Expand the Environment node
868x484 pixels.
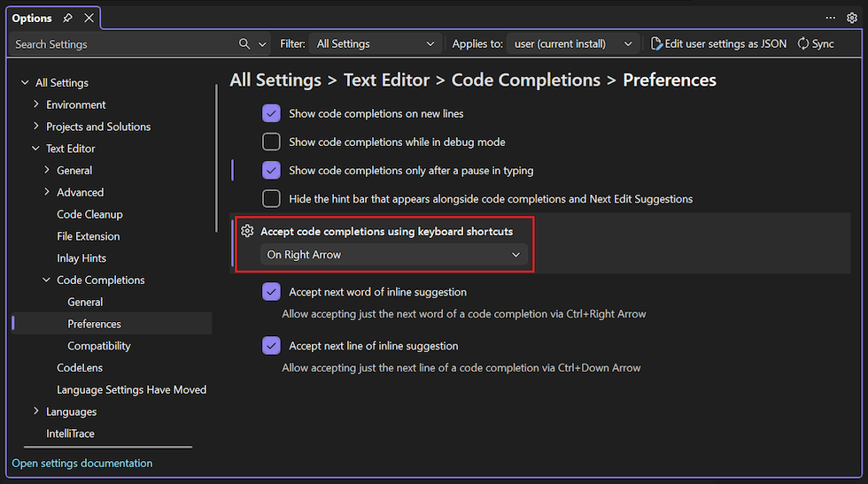(x=36, y=104)
